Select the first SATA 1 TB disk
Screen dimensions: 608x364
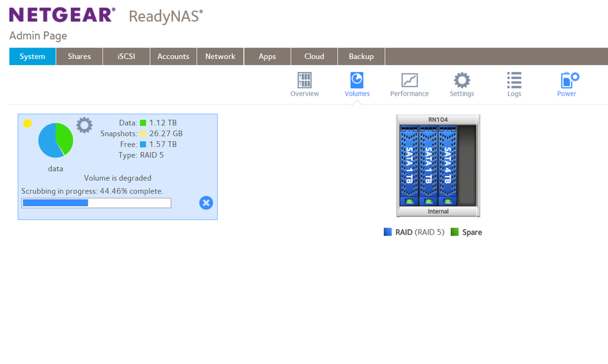pyautogui.click(x=409, y=166)
